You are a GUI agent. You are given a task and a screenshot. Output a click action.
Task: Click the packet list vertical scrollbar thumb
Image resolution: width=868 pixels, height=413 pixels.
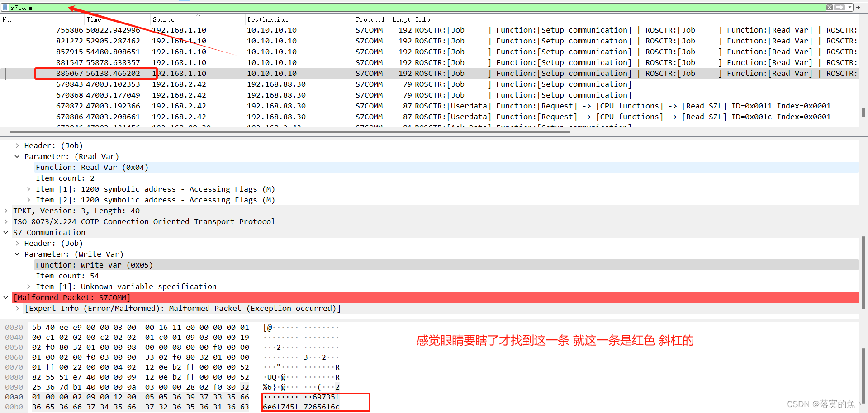click(863, 112)
